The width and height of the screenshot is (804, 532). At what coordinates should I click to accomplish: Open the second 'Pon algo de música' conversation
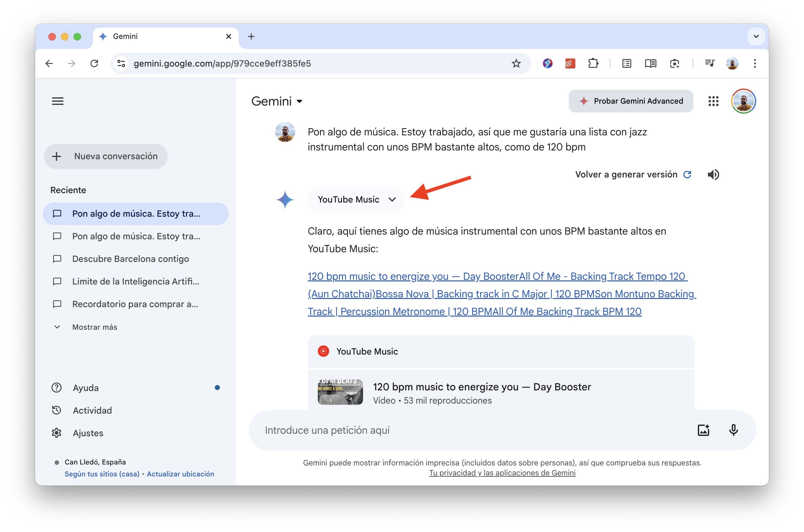(135, 236)
